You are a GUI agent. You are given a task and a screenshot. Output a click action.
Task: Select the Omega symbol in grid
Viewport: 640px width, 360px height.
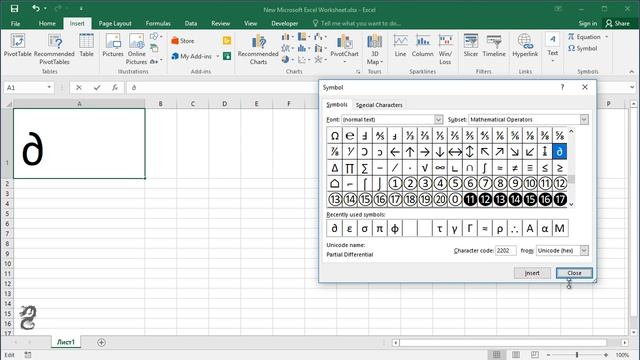(x=335, y=136)
